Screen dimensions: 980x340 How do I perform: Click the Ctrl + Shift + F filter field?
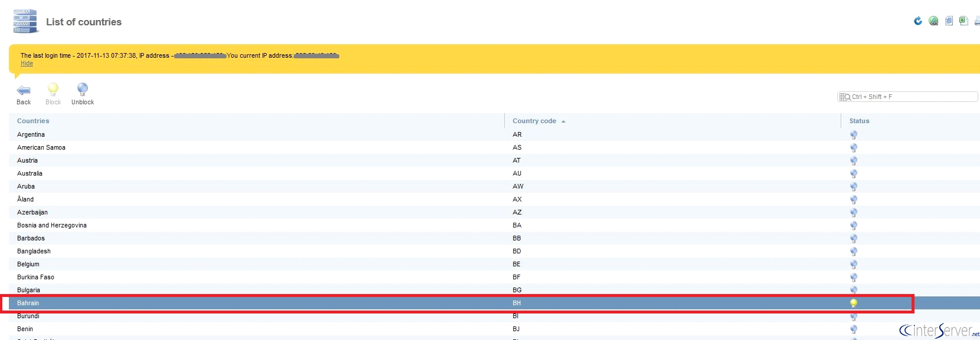pyautogui.click(x=907, y=97)
